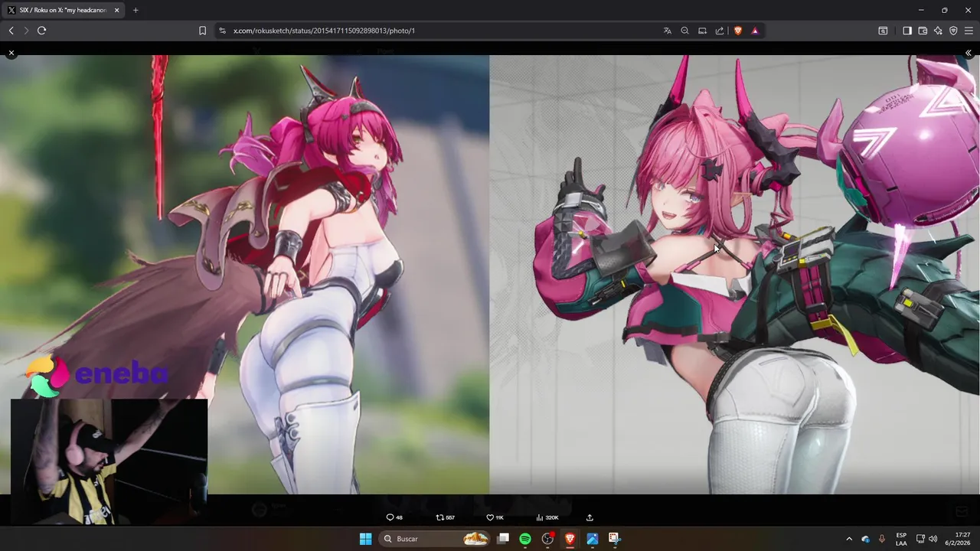Close the photo viewer with the X icon
The image size is (980, 551).
[x=11, y=53]
